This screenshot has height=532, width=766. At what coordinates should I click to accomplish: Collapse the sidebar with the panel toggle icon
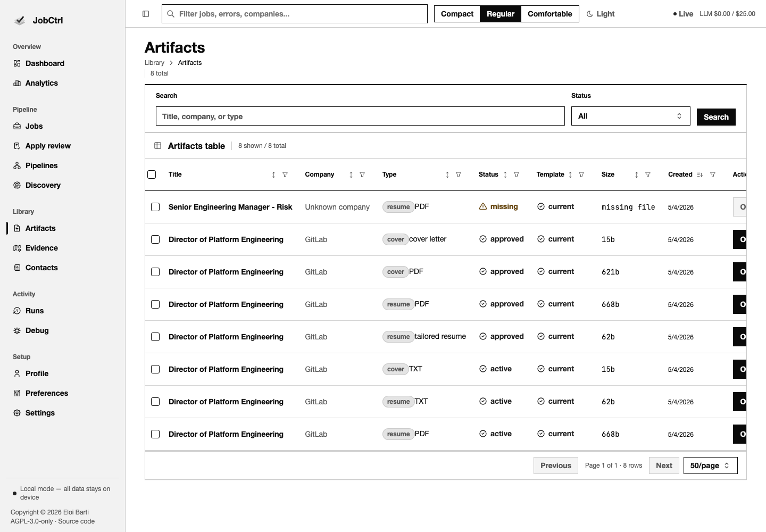pos(146,14)
